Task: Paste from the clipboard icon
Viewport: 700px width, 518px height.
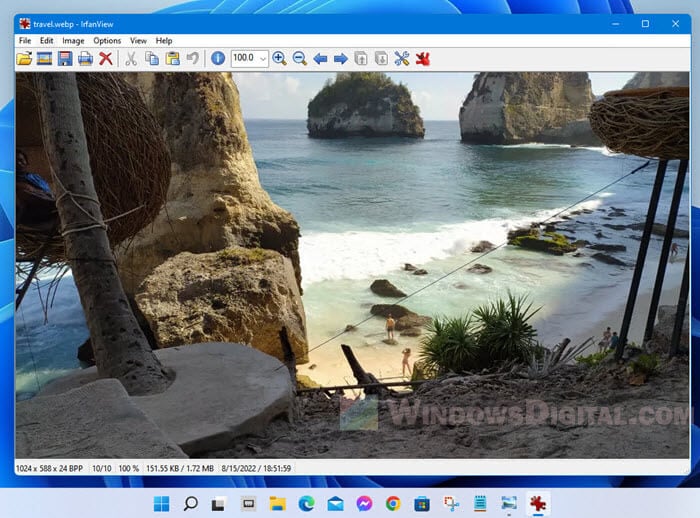Action: 172,58
